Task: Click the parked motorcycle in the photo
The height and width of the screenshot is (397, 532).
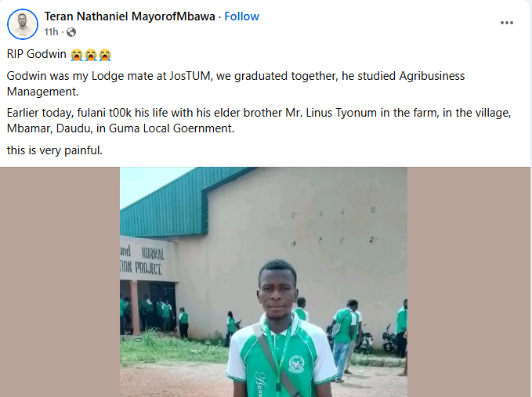Action: (x=389, y=339)
